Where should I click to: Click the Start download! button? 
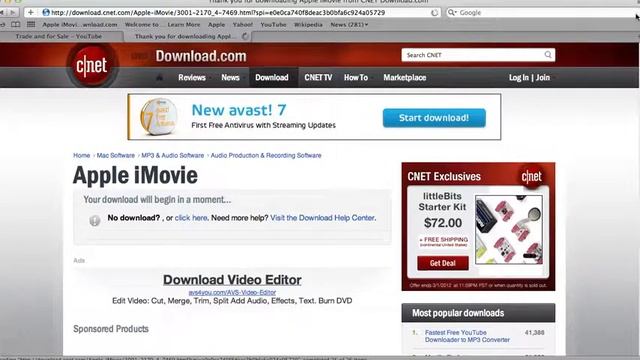[434, 118]
